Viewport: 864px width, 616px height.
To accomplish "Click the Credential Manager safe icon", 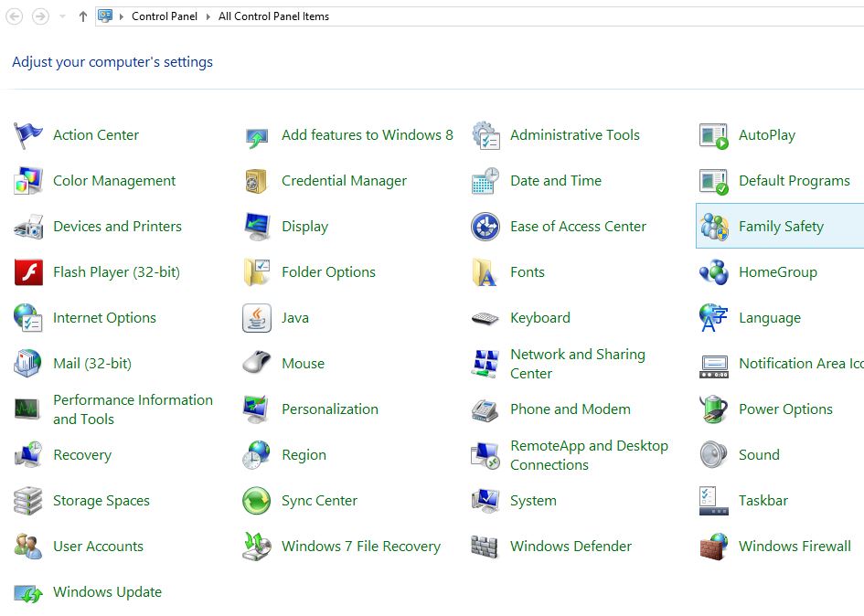I will coord(257,181).
